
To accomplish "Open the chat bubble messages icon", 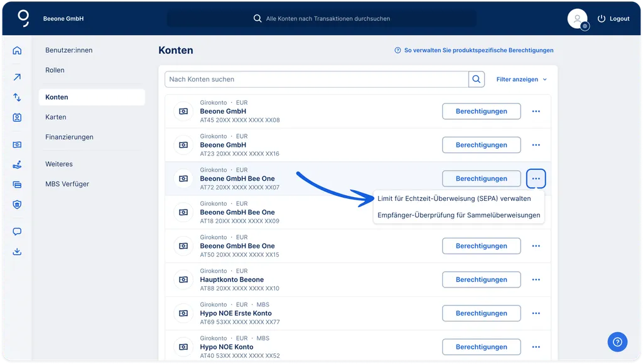I will point(17,232).
